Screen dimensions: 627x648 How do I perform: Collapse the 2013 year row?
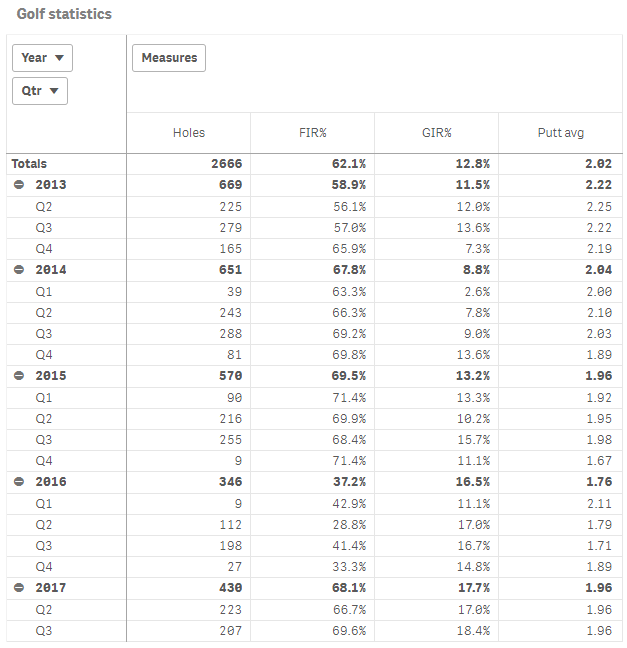coord(19,185)
